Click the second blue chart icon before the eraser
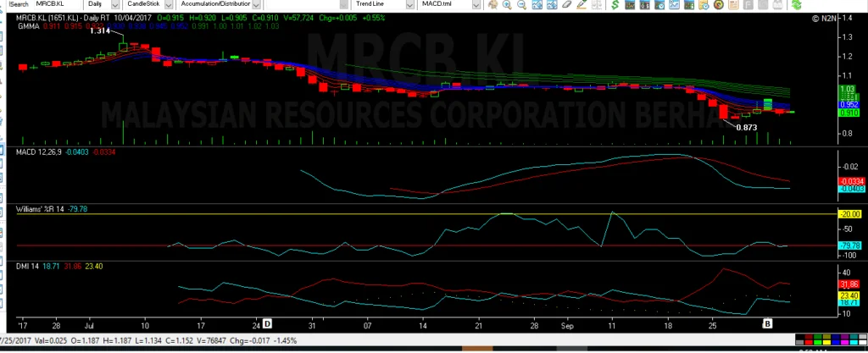Viewport: 868px width, 353px height. pos(551,4)
